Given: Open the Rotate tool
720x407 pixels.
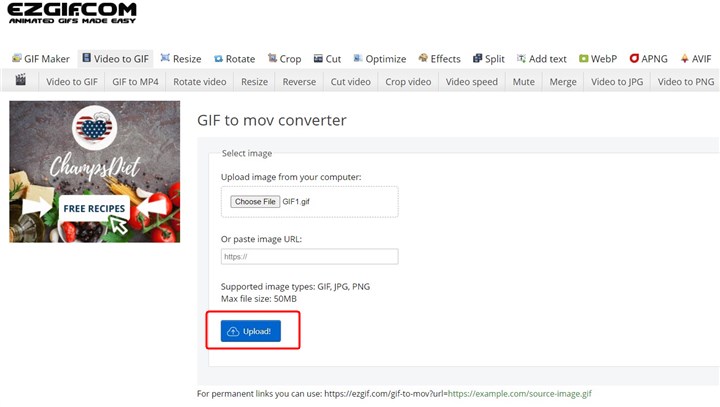Looking at the screenshot, I should point(234,59).
